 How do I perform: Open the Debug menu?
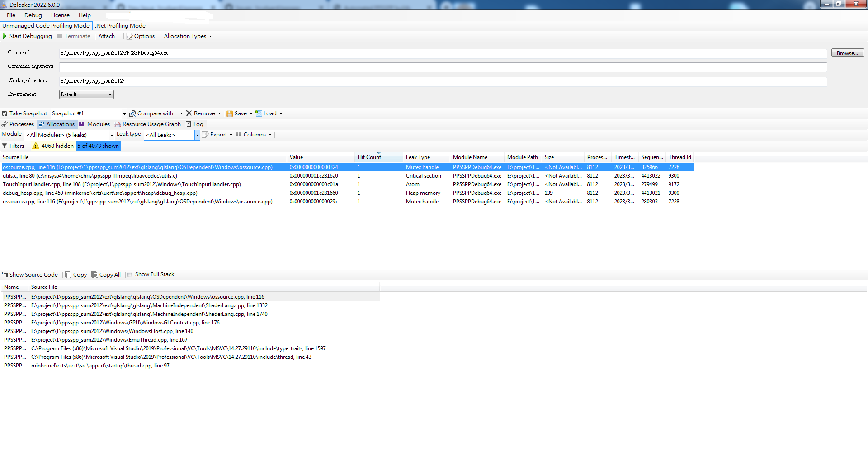pyautogui.click(x=33, y=15)
